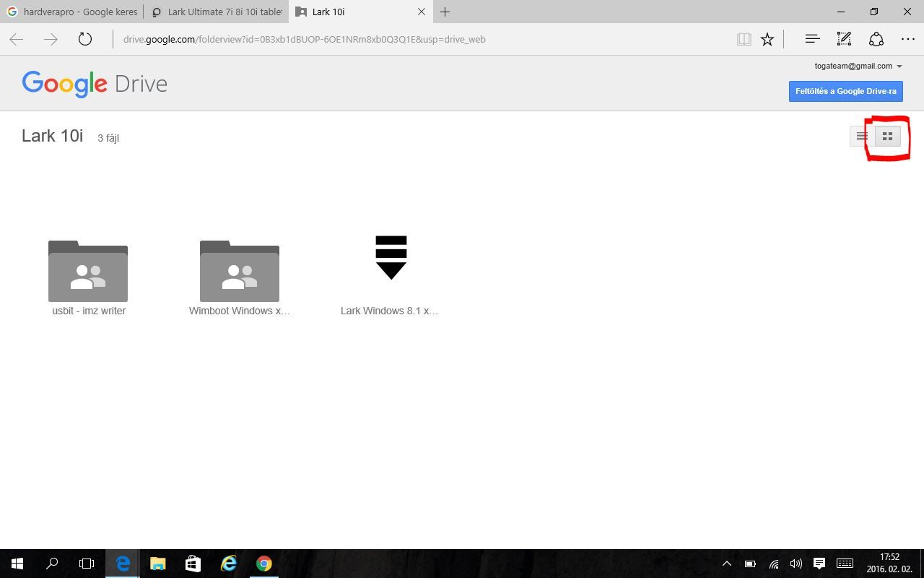Image resolution: width=924 pixels, height=578 pixels.
Task: Click the Edge taskbar icon
Action: pyautogui.click(x=123, y=564)
